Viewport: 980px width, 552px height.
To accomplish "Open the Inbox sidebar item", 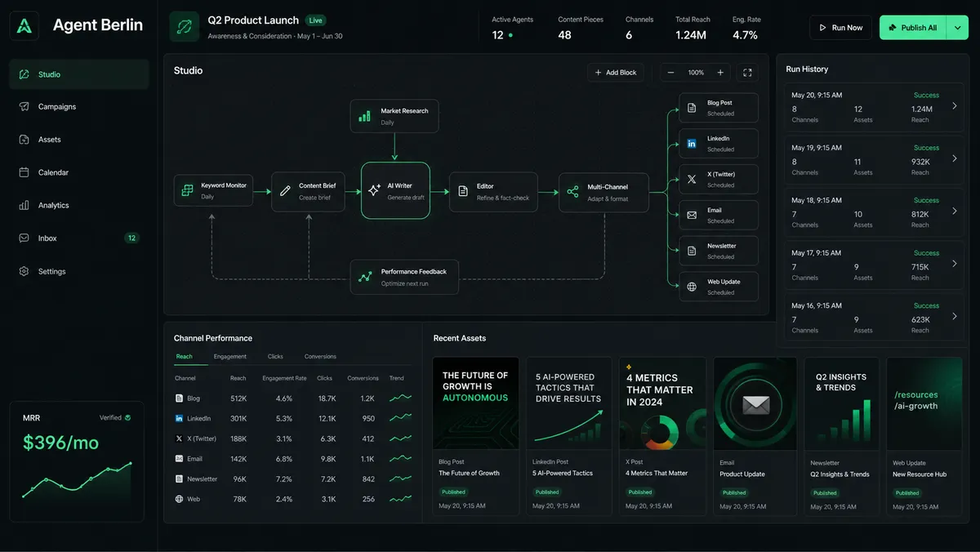I will pos(79,238).
